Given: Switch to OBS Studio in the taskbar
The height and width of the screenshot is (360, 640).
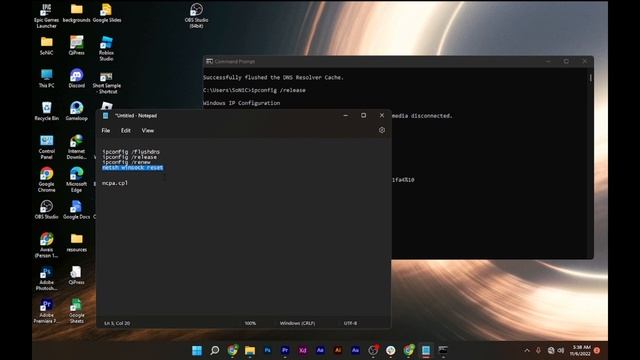Looking at the screenshot, I should pyautogui.click(x=373, y=350).
